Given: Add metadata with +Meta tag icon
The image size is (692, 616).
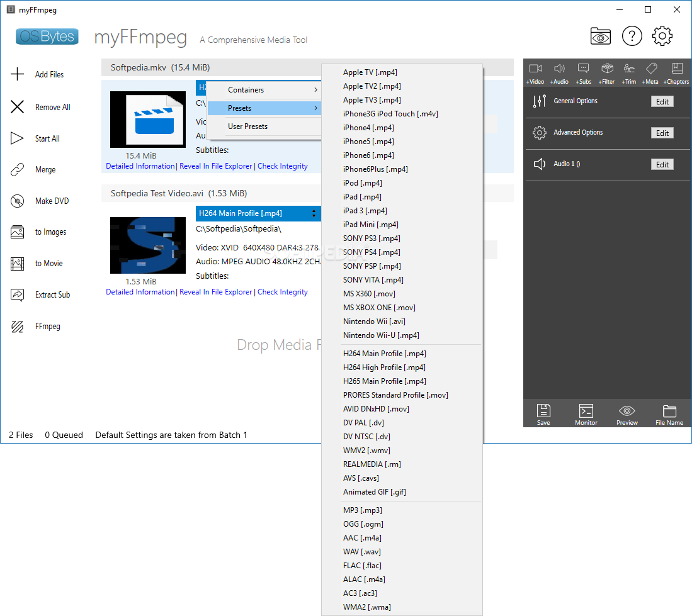Looking at the screenshot, I should pos(650,74).
